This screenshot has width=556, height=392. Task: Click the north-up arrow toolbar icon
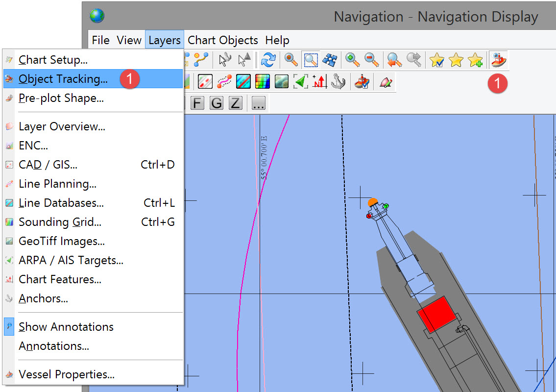tap(319, 81)
